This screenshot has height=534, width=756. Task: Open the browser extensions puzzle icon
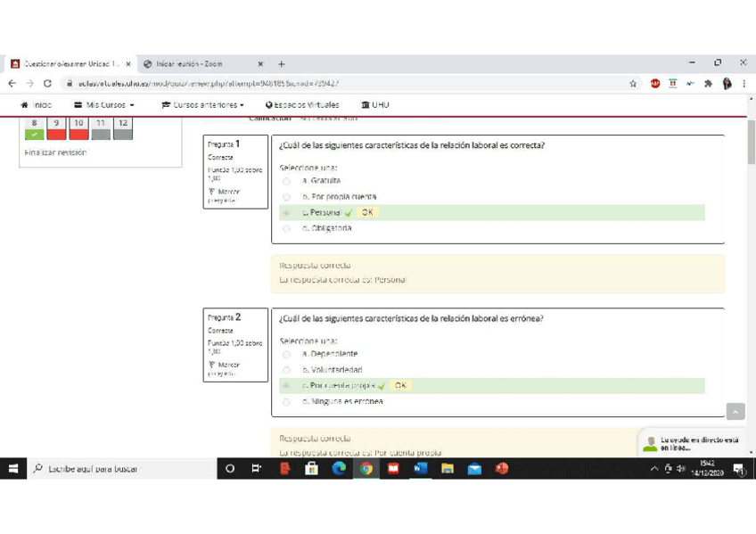[709, 84]
